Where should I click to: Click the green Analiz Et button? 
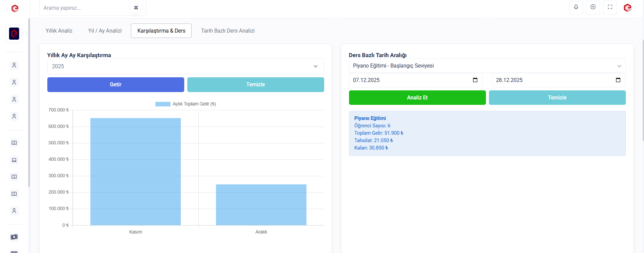(417, 98)
